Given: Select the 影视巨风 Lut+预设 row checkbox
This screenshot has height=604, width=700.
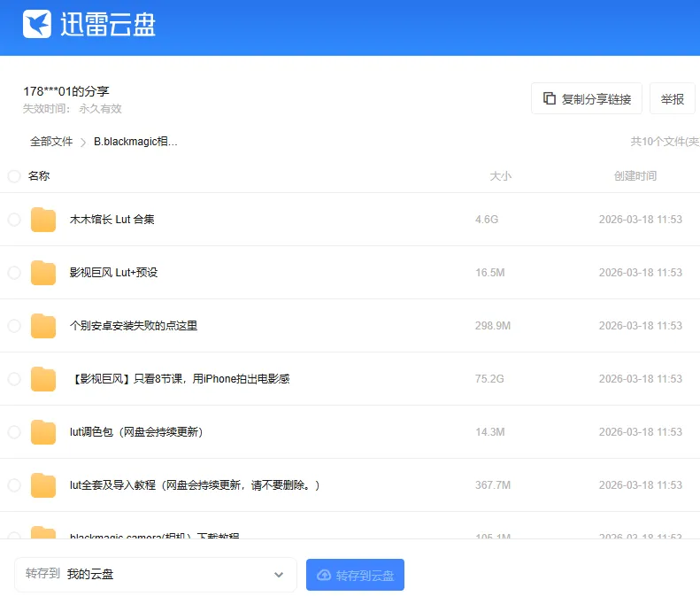Looking at the screenshot, I should [14, 273].
